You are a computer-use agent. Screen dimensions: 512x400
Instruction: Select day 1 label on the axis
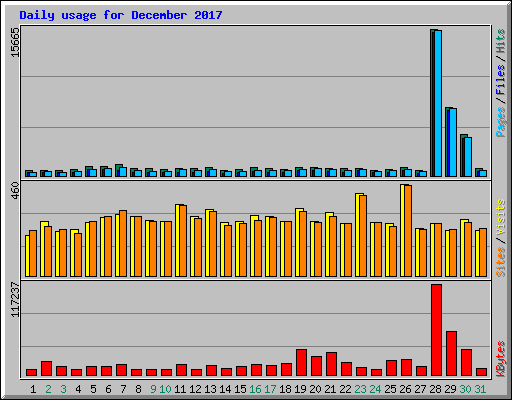coord(33,389)
